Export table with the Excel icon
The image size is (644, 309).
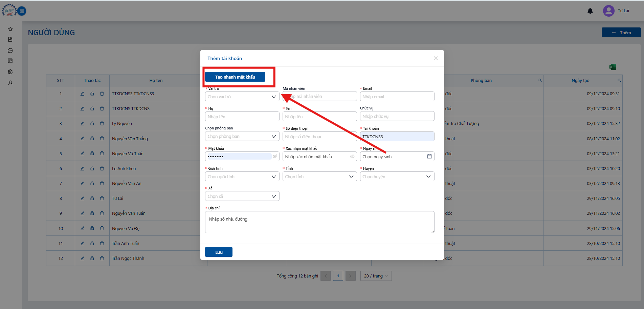click(613, 67)
